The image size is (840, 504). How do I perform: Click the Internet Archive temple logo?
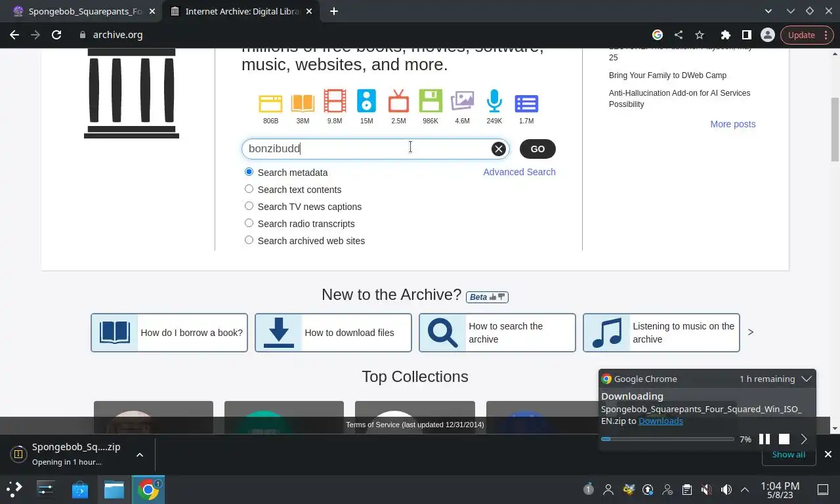click(x=131, y=93)
